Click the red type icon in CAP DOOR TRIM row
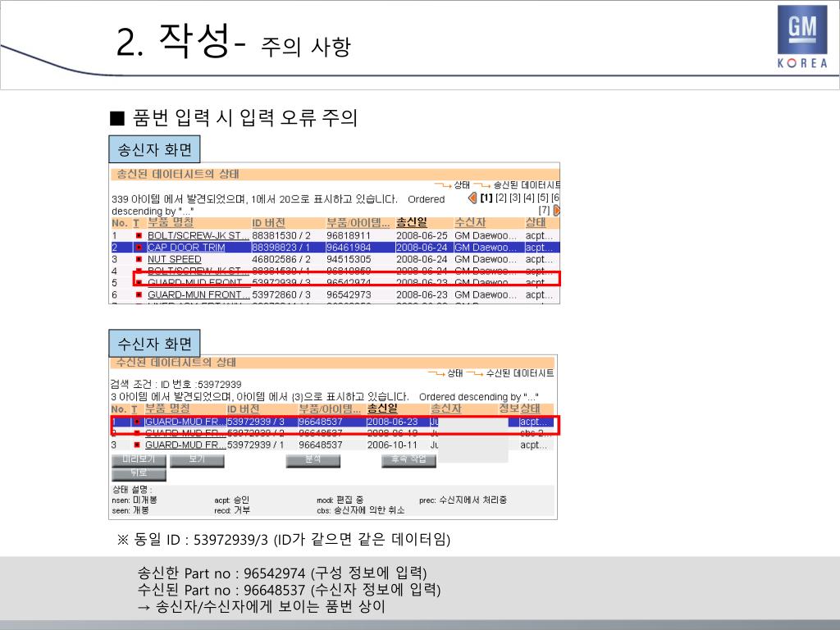 click(139, 248)
